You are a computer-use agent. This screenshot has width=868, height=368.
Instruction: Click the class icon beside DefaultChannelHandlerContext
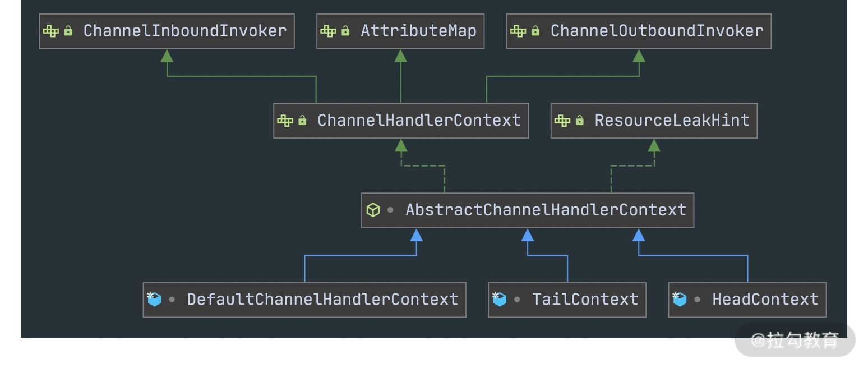tap(154, 299)
